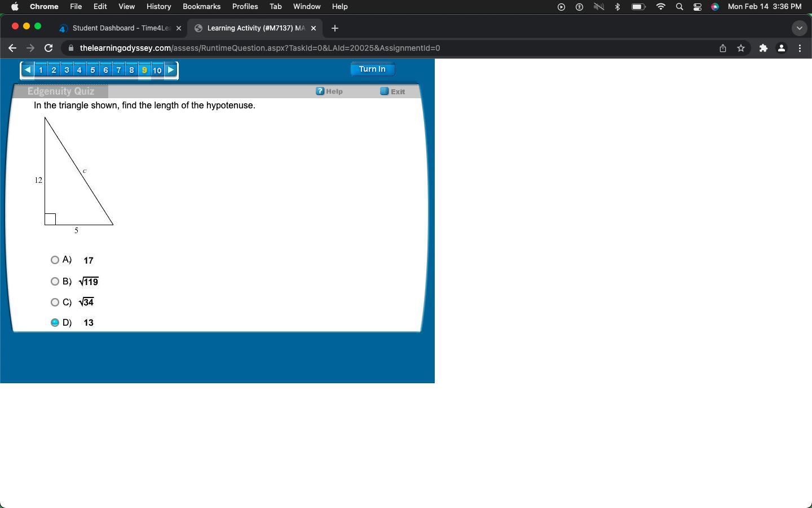Go to next question arrow

point(171,70)
